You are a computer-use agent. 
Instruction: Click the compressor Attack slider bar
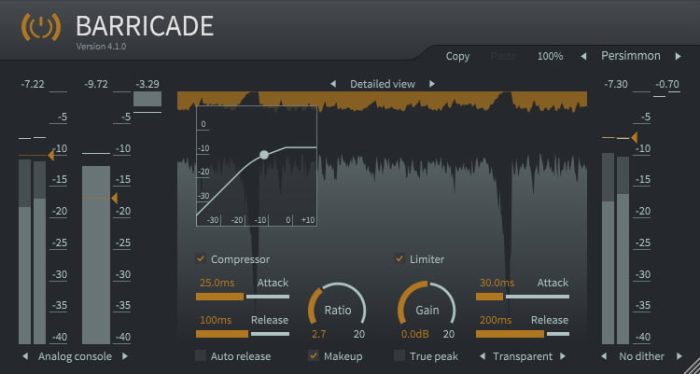[x=242, y=296]
